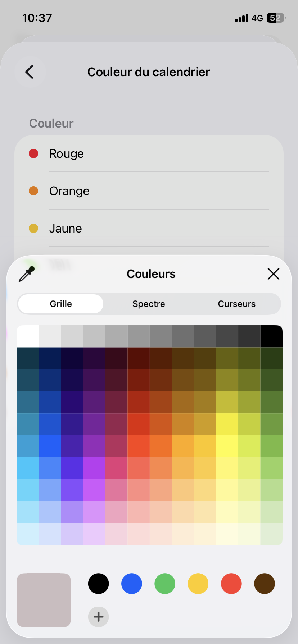The image size is (298, 644).
Task: Select the Grille tab
Action: point(61,304)
